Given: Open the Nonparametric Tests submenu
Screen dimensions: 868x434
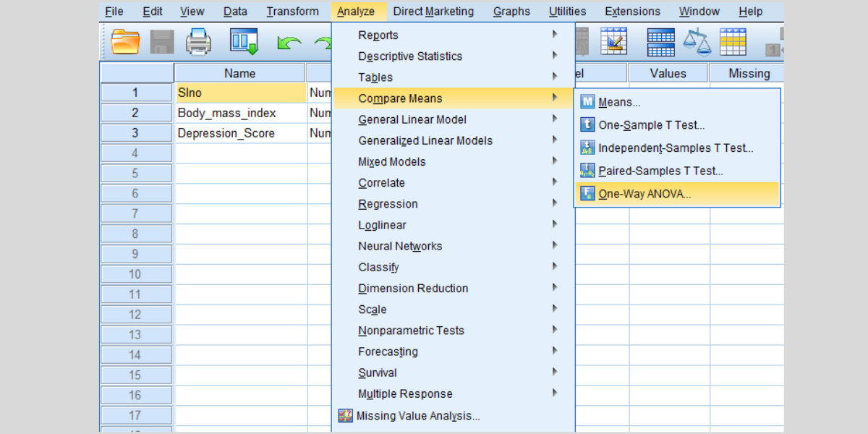Looking at the screenshot, I should tap(454, 331).
